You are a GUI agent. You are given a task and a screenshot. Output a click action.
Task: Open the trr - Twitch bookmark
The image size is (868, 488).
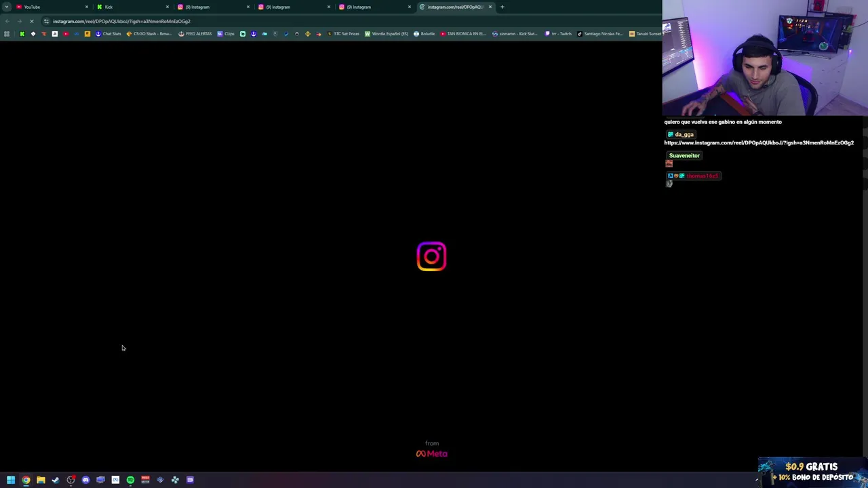tap(558, 34)
